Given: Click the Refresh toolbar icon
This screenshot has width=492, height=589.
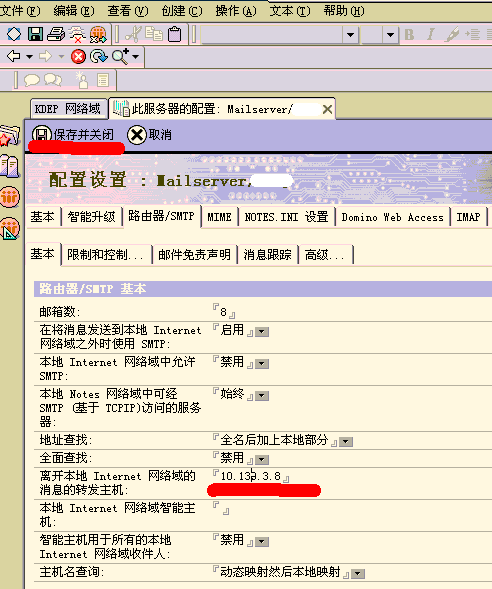Looking at the screenshot, I should point(99,57).
